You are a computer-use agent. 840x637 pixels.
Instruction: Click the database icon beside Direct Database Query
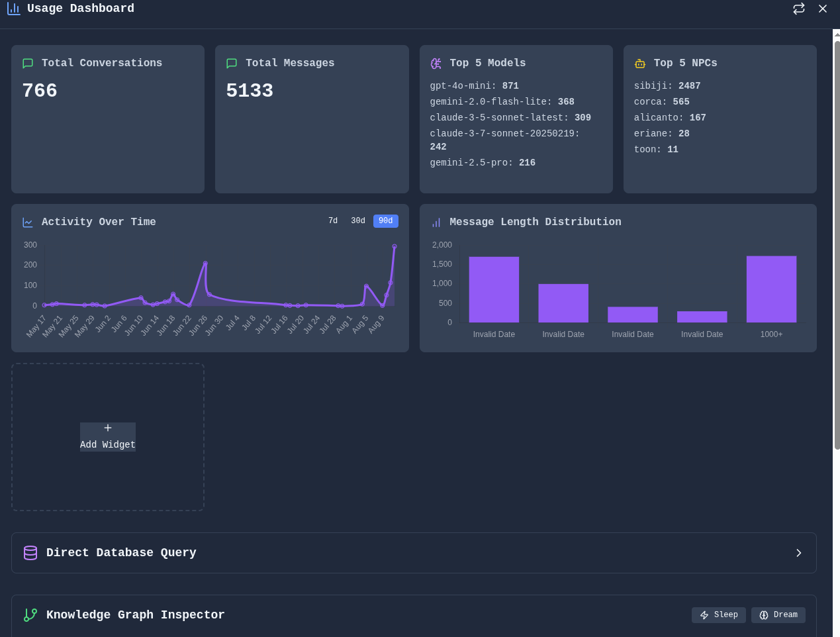(x=30, y=552)
